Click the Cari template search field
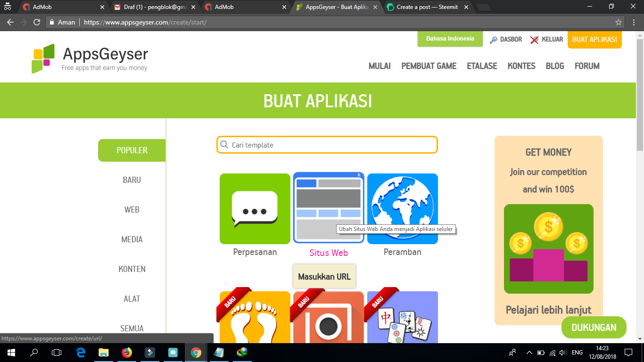Screen dimensions: 644x362 pyautogui.click(x=327, y=145)
